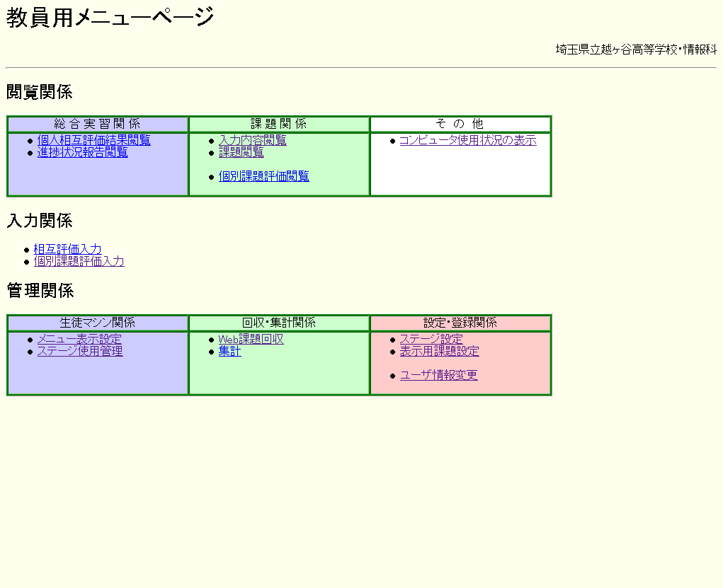The height and width of the screenshot is (588, 723).
Task: Click the 教員用メニューページ page title
Action: pos(110,18)
